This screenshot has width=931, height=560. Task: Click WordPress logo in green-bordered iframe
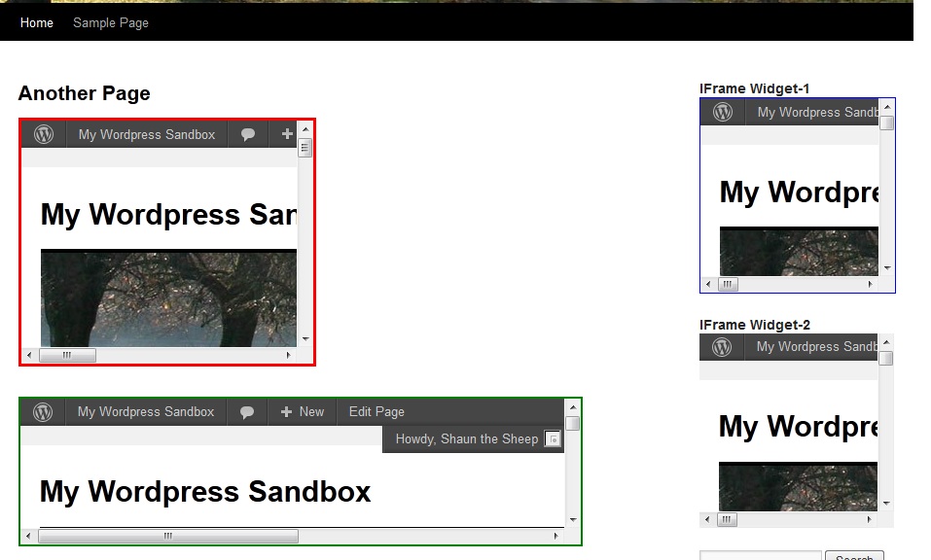43,412
